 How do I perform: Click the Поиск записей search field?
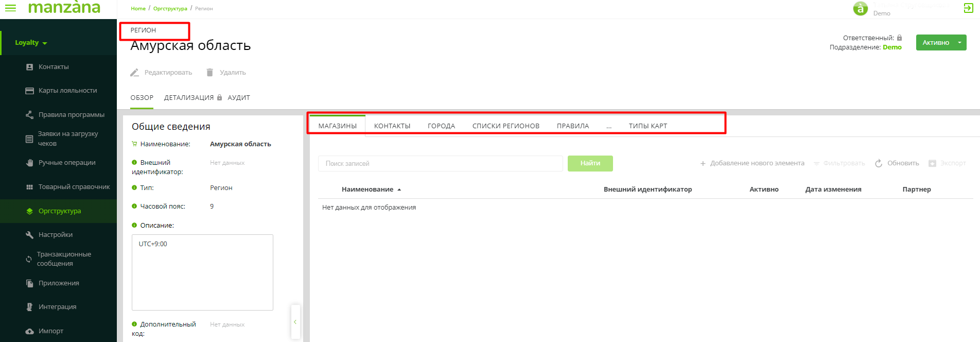click(440, 163)
